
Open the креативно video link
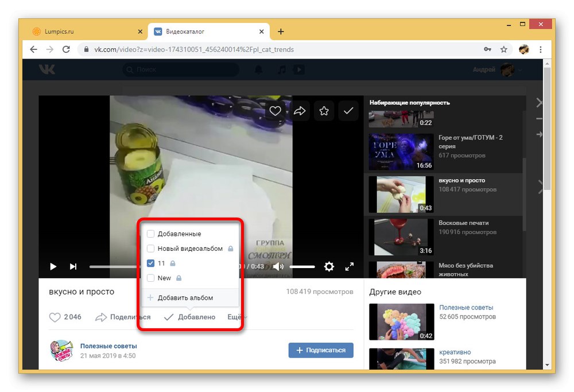click(455, 352)
